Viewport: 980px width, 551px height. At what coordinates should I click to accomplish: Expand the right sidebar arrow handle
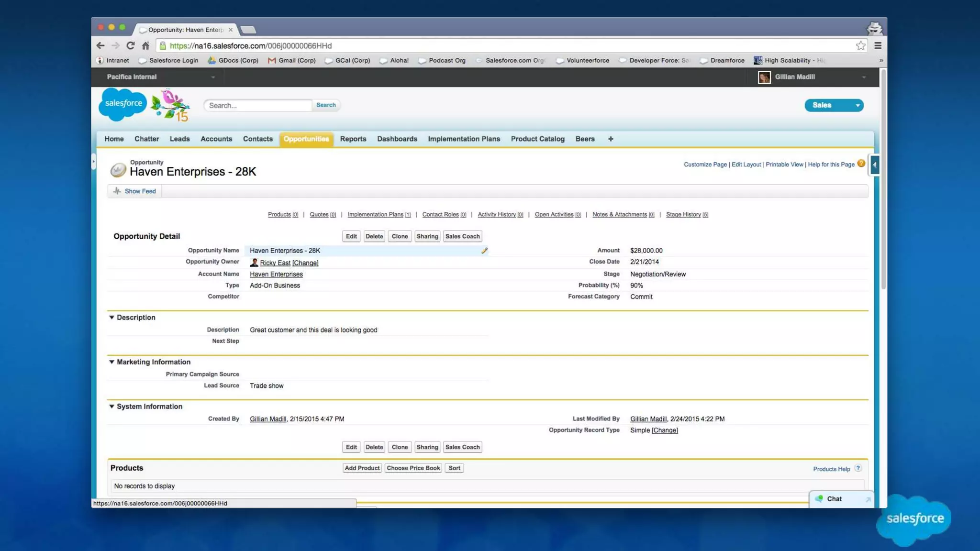click(x=875, y=165)
